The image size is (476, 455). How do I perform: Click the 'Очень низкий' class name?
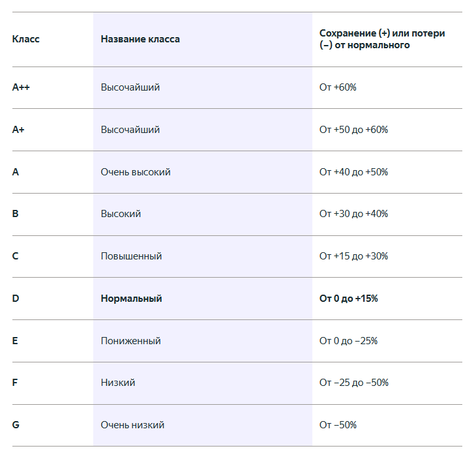click(x=132, y=425)
